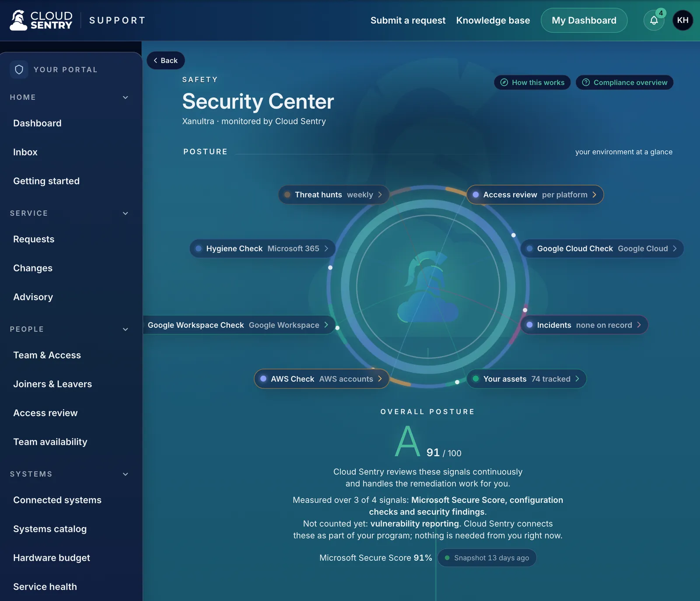Collapse the PEOPLE sidebar section
This screenshot has width=700, height=601.
tap(126, 329)
